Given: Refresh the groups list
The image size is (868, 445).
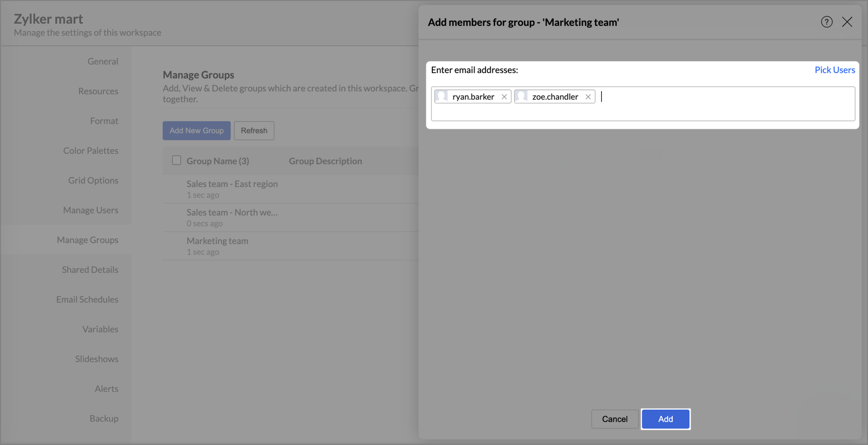Looking at the screenshot, I should [254, 130].
